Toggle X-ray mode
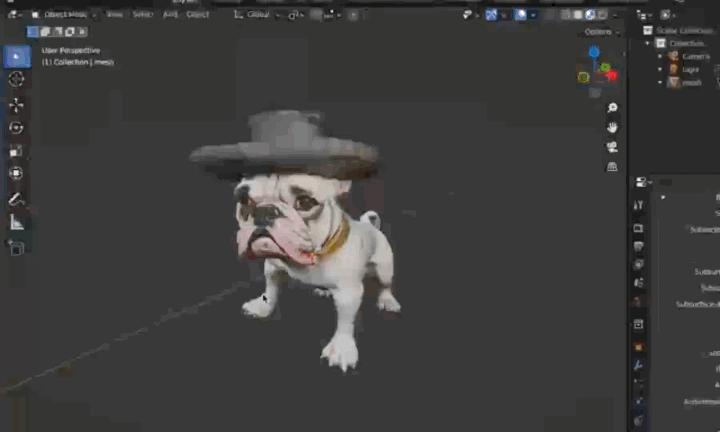 click(550, 15)
